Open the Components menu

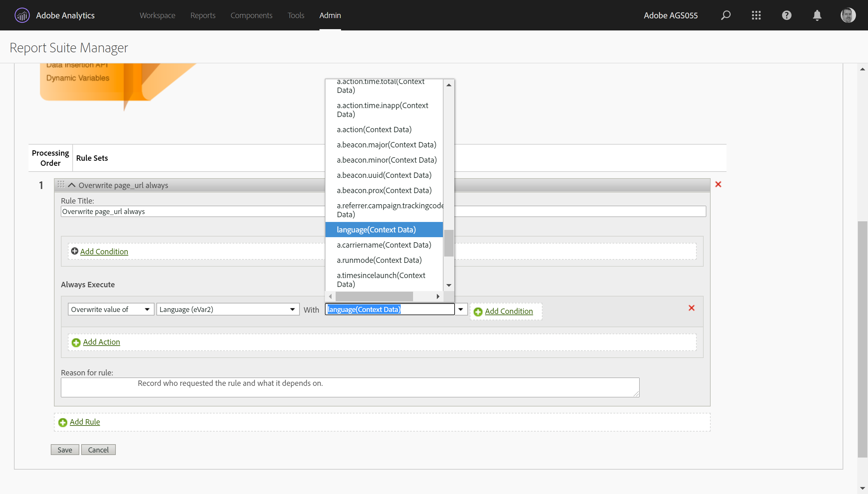pyautogui.click(x=251, y=15)
